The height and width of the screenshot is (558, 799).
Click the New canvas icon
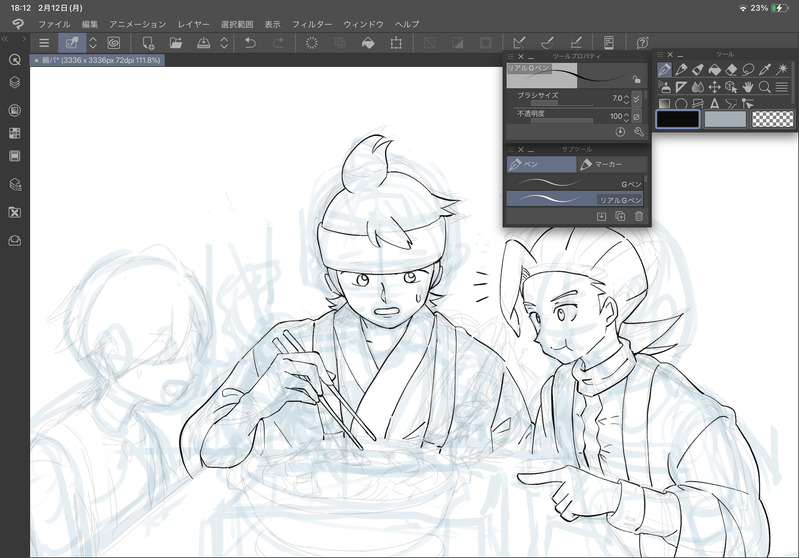tap(148, 43)
